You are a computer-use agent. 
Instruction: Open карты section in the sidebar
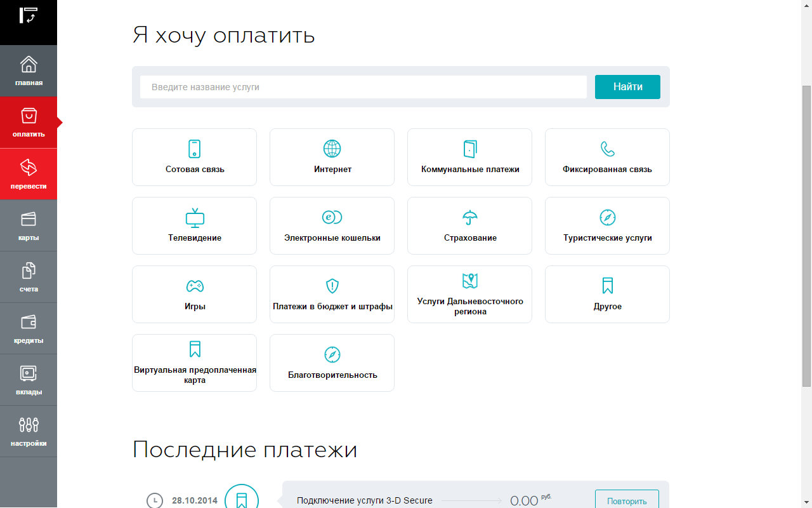coord(29,225)
